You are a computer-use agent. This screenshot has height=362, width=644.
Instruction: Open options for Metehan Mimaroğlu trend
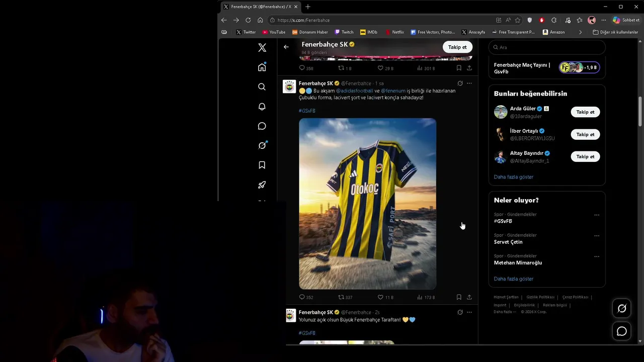tap(597, 256)
